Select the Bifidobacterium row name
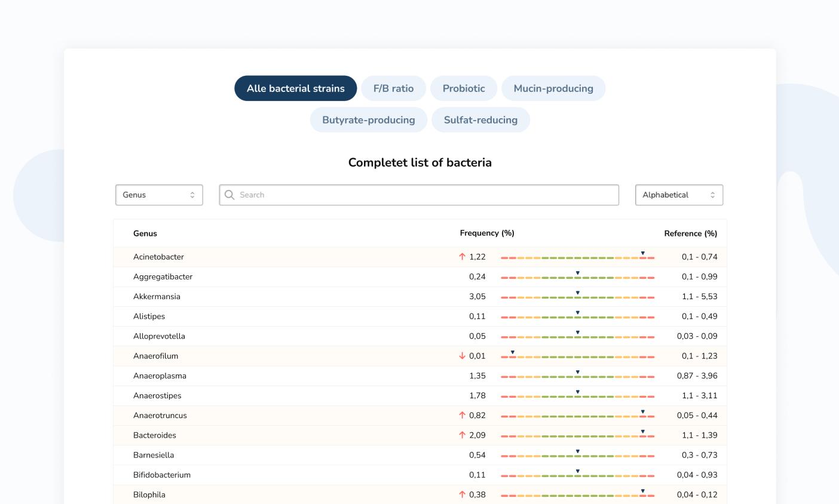 [x=162, y=475]
